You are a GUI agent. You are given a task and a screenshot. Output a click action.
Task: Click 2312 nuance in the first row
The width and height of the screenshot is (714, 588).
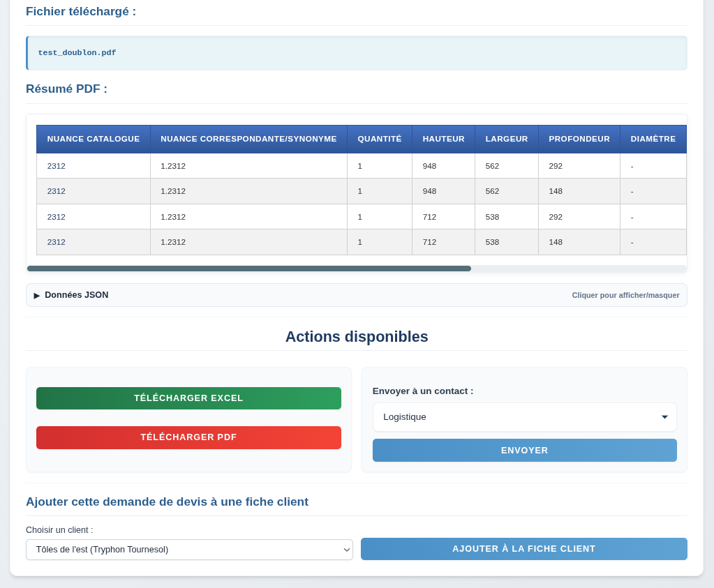(57, 166)
